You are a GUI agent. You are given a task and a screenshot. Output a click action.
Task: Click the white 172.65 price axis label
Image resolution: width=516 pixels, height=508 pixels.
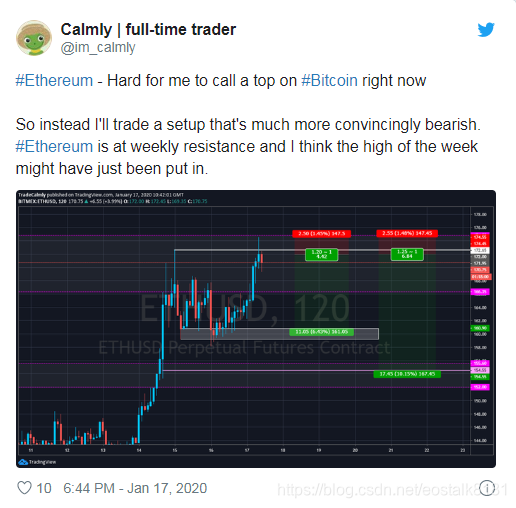click(480, 250)
